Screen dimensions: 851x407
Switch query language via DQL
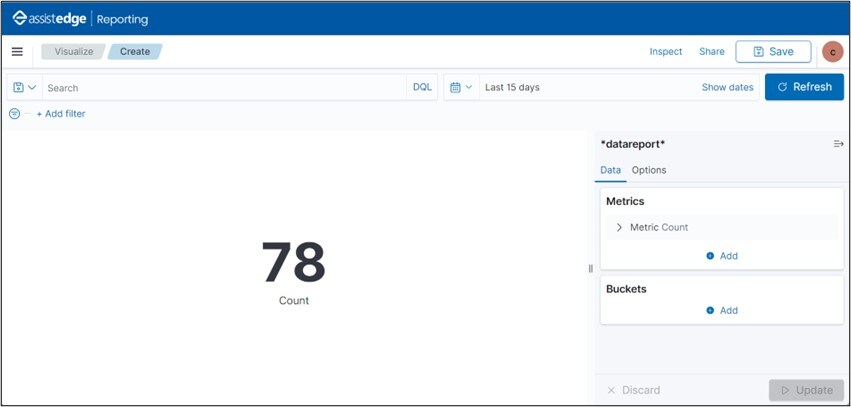422,87
